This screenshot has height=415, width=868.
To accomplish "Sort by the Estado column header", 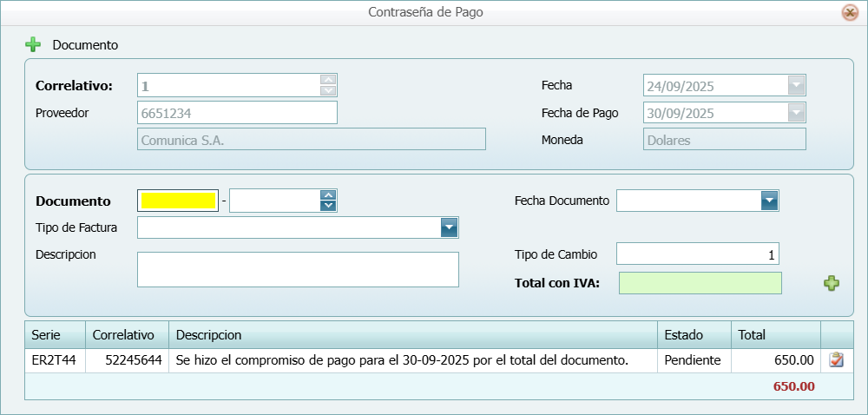I will [x=694, y=335].
